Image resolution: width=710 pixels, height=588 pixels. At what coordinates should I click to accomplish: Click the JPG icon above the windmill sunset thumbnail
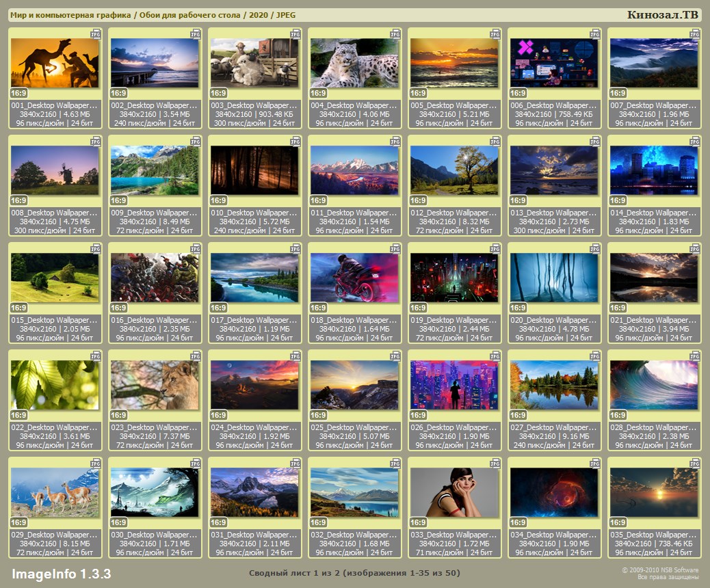(x=96, y=140)
